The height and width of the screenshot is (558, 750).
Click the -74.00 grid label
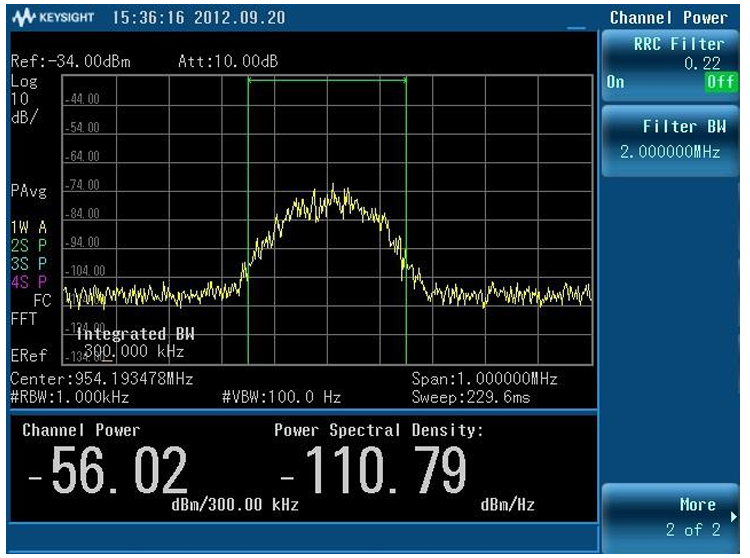(82, 185)
